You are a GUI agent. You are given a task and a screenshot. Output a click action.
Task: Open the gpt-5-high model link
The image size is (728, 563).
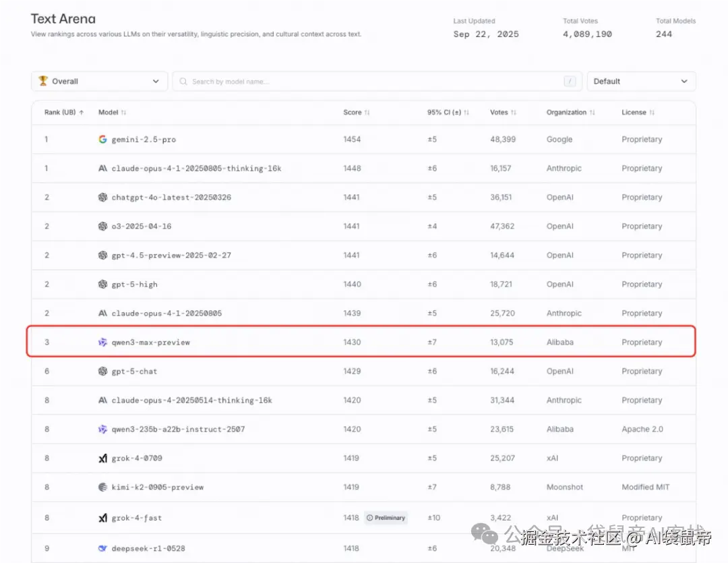[x=135, y=285]
